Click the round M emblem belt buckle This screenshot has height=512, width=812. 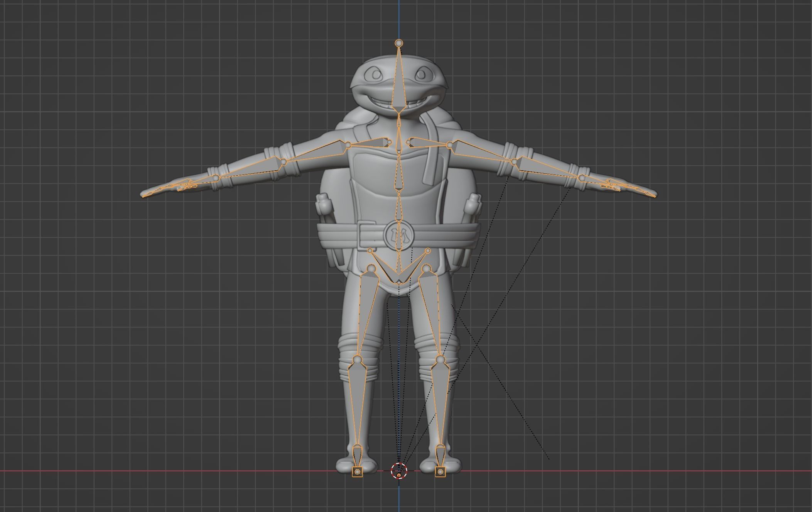[399, 236]
